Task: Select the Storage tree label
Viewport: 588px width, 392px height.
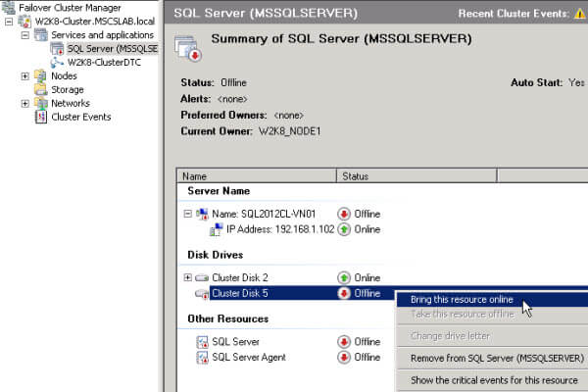Action: tap(68, 89)
